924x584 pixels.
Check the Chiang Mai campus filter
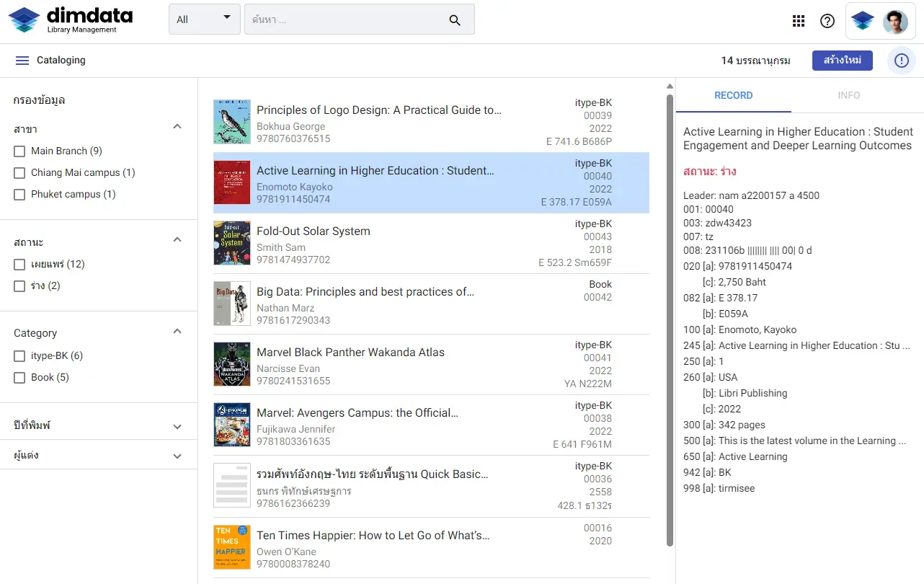click(19, 173)
